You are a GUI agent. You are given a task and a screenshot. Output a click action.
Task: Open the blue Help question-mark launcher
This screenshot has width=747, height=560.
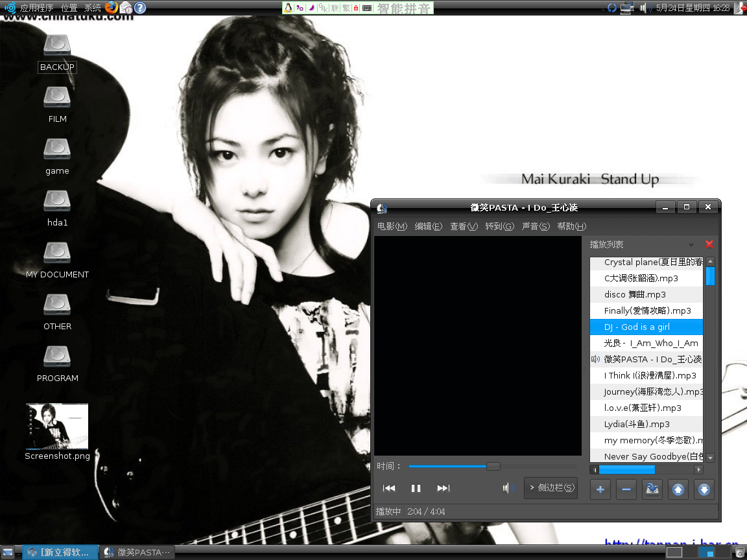(x=140, y=8)
